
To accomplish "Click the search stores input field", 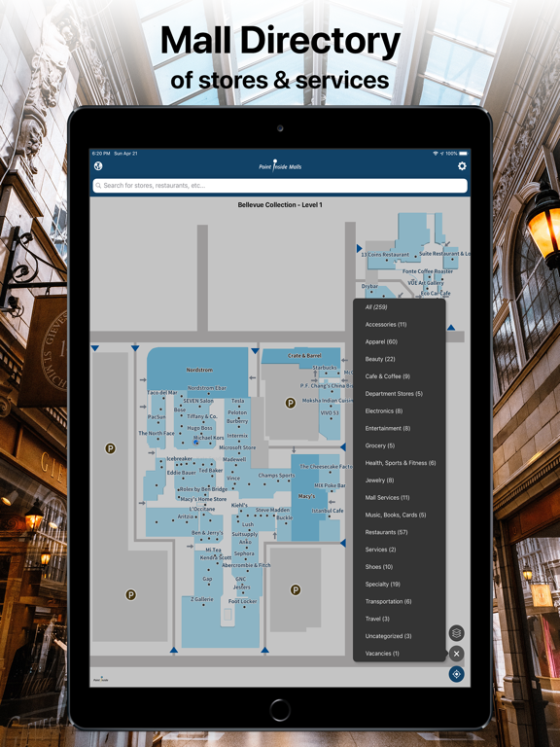I will point(280,186).
